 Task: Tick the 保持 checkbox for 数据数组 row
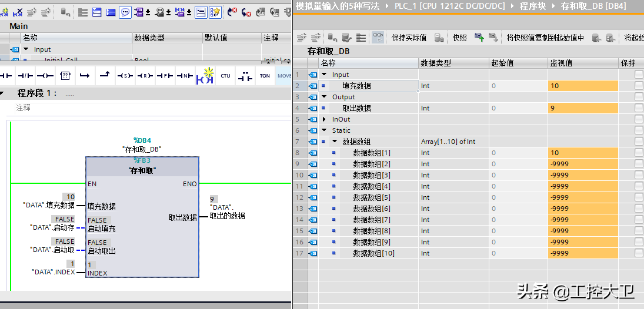639,142
